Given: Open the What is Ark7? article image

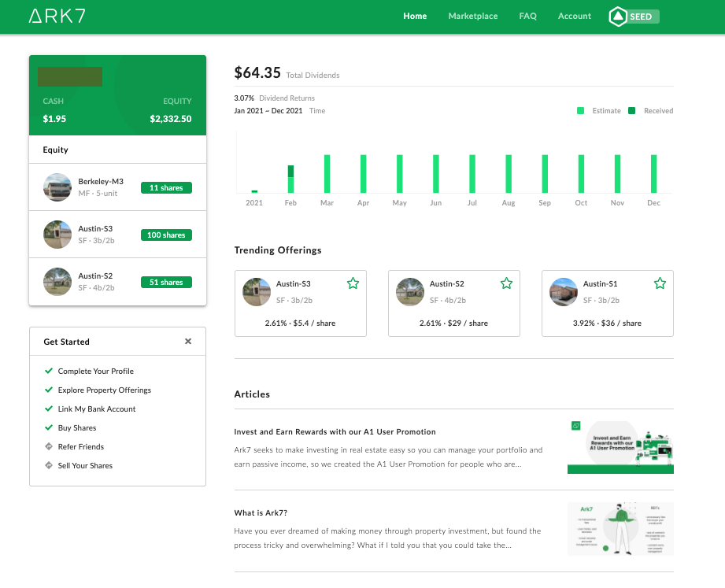Looking at the screenshot, I should click(x=620, y=529).
